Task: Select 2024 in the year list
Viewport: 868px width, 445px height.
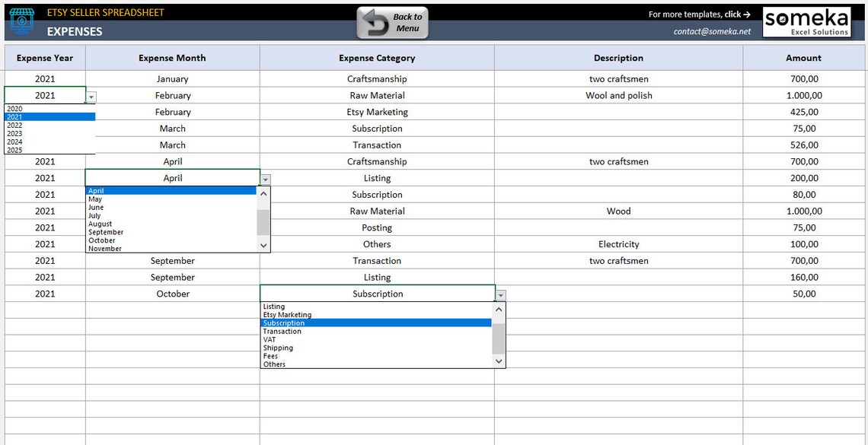Action: pyautogui.click(x=49, y=142)
